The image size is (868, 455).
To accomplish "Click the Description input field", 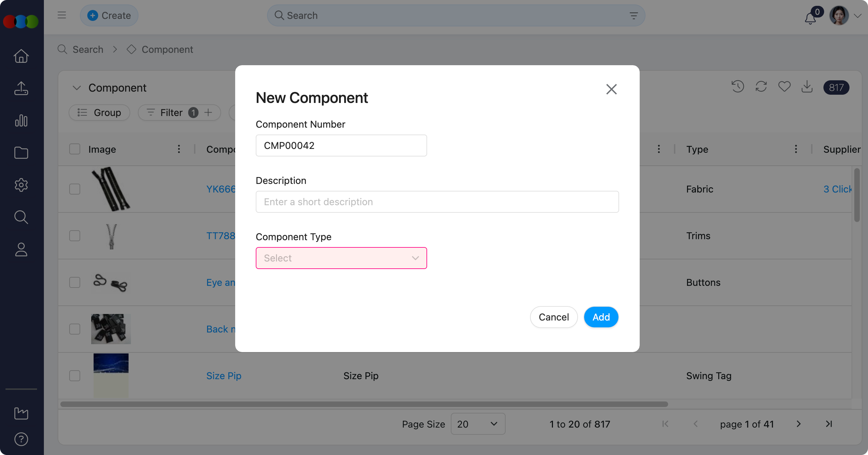I will pos(437,202).
